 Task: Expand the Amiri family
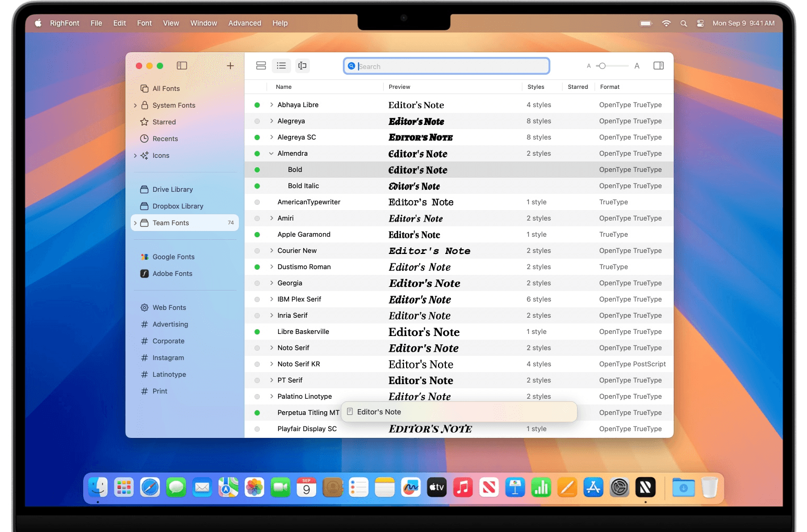(x=271, y=218)
